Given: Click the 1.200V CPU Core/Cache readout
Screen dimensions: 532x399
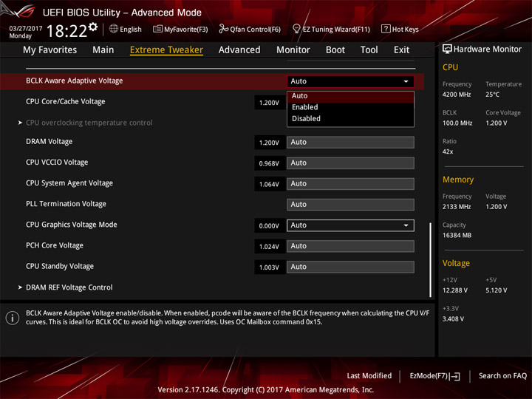Looking at the screenshot, I should tap(269, 103).
